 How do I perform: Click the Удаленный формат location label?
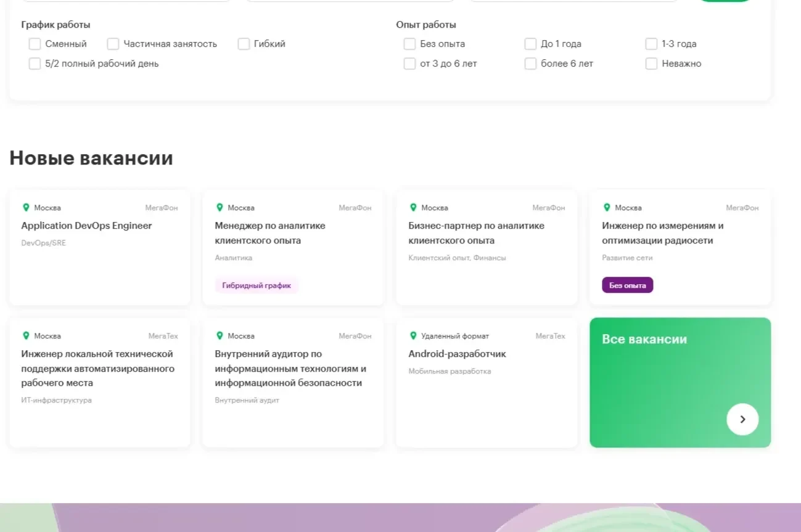(455, 336)
